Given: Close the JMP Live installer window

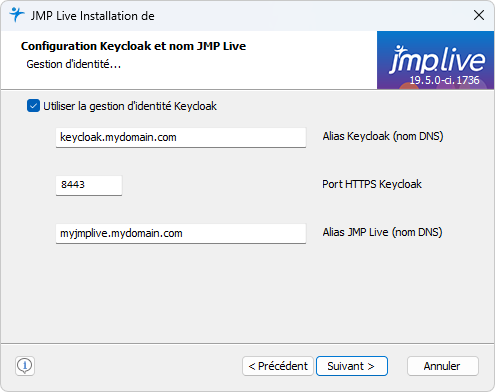Looking at the screenshot, I should (x=479, y=15).
